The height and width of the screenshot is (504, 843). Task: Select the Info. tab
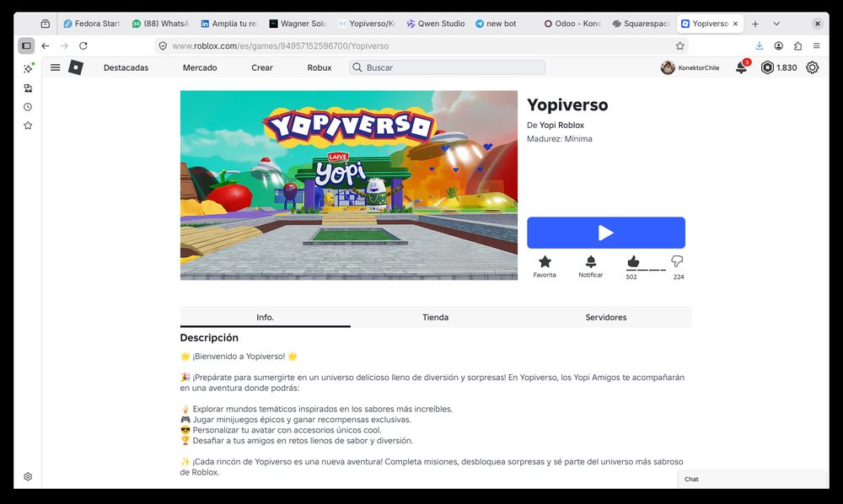coord(265,317)
